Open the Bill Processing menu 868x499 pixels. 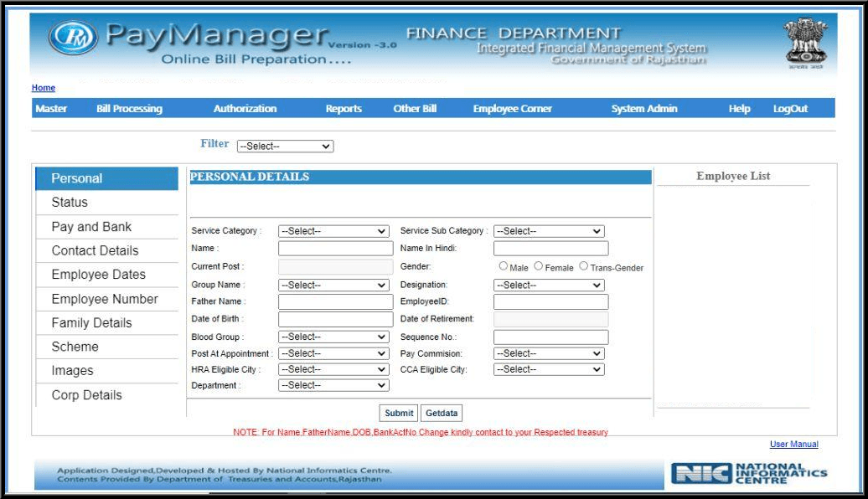130,109
